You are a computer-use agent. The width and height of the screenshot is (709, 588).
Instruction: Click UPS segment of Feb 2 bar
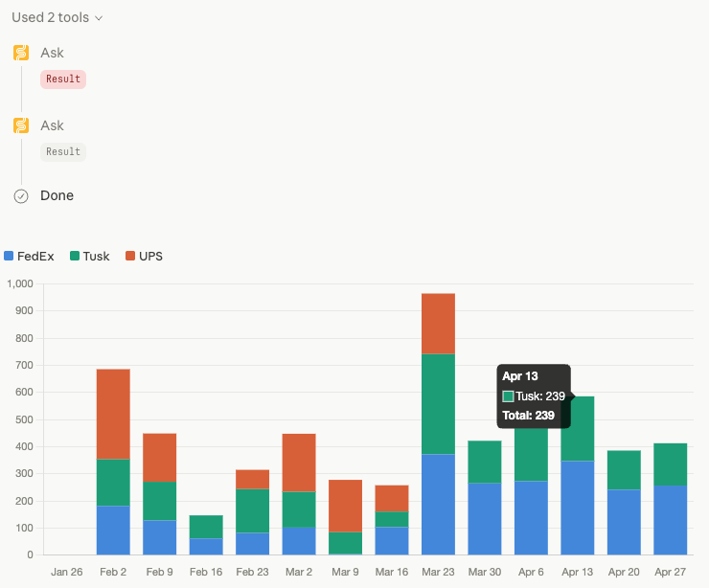(x=113, y=414)
